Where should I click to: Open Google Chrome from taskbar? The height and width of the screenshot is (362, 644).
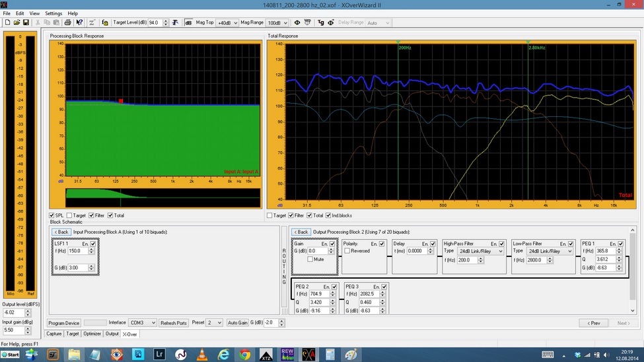pyautogui.click(x=244, y=354)
